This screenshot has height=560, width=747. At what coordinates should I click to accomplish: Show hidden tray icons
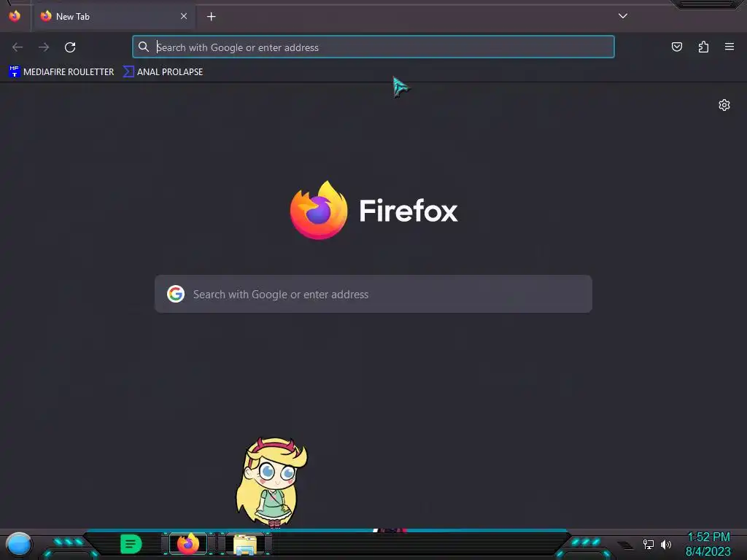point(625,545)
